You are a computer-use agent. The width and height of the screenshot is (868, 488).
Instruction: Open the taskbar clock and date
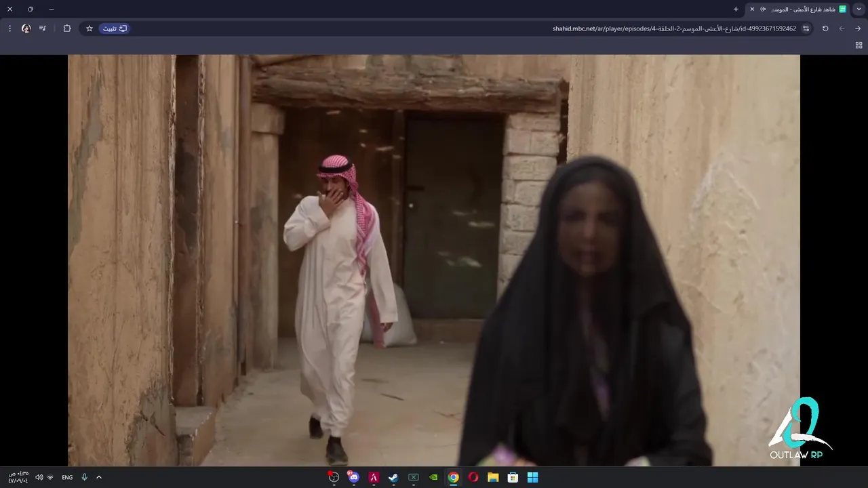point(18,477)
